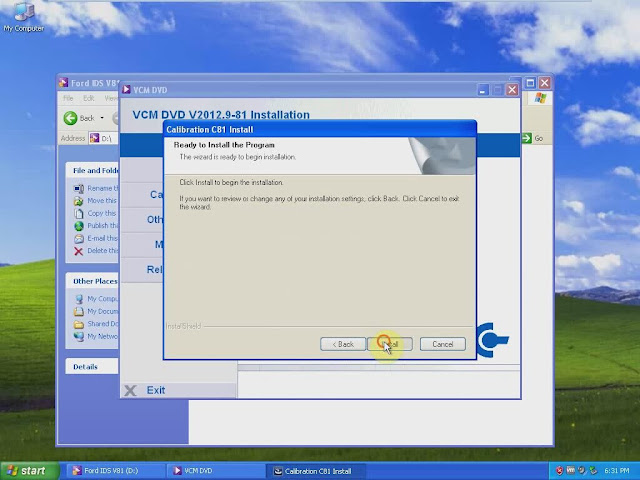Click Exit in the VCM DVD window
This screenshot has width=640, height=480.
coord(156,390)
